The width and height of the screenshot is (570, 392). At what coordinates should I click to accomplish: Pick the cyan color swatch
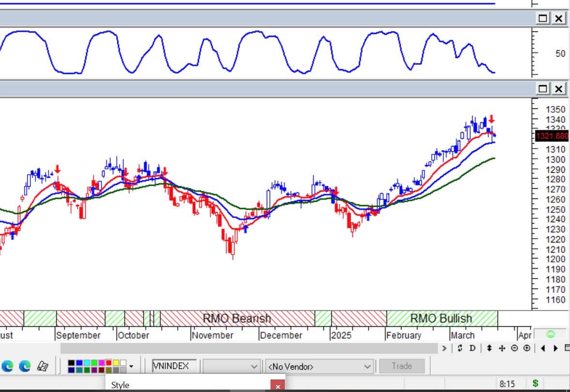87,363
